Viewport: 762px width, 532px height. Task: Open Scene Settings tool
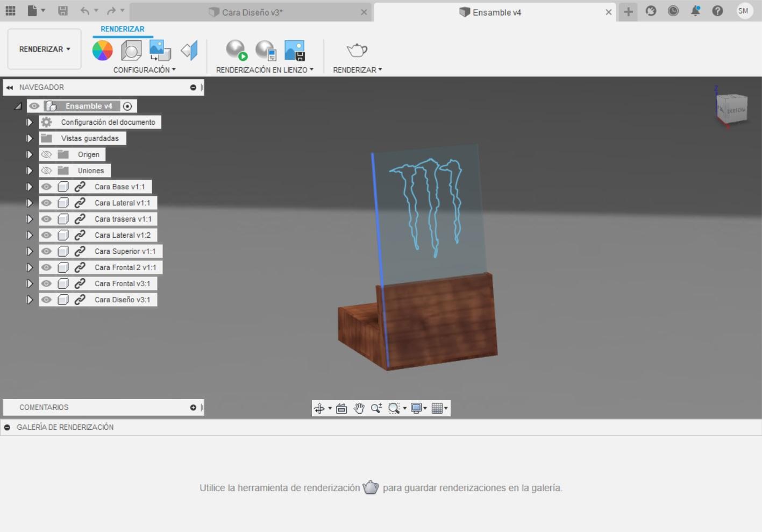(131, 50)
